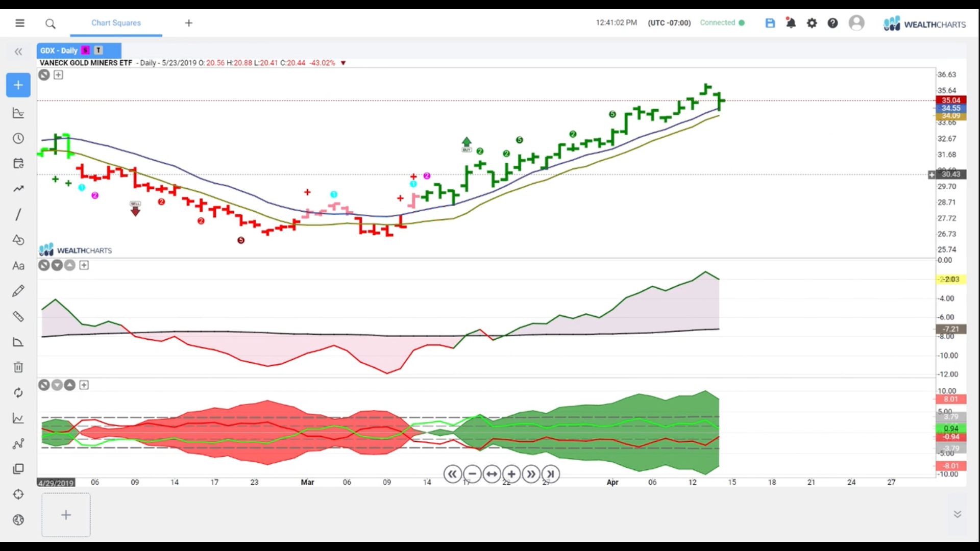Click the WealthCharts logo top right
Screen dimensions: 980x551
pos(925,24)
